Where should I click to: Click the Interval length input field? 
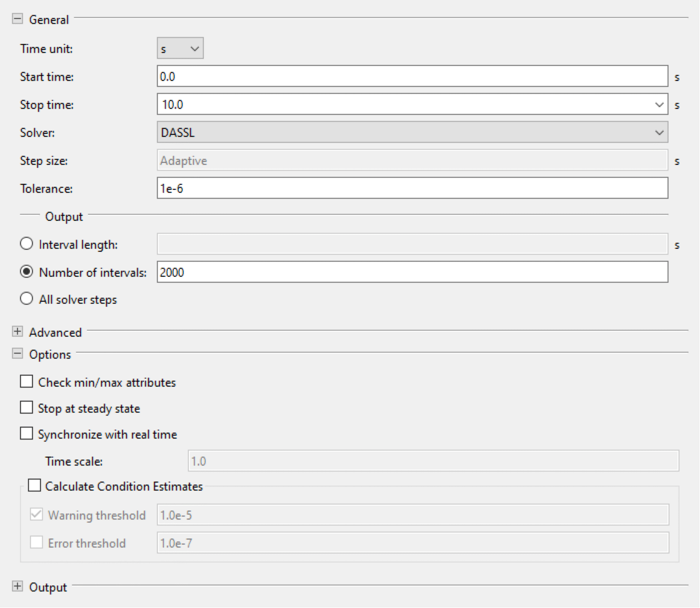[x=413, y=244]
